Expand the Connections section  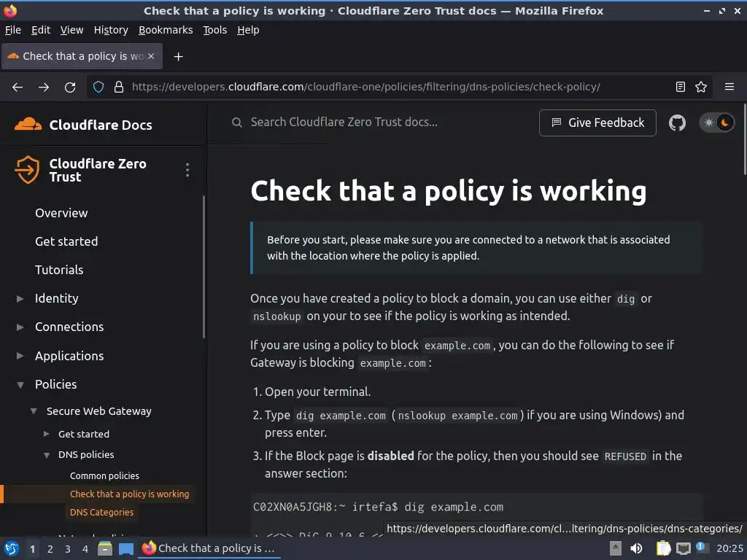click(20, 327)
